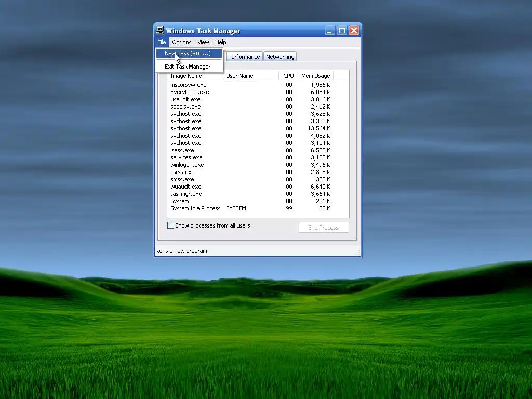The width and height of the screenshot is (532, 399).
Task: Switch to the Networking tab
Action: point(280,57)
